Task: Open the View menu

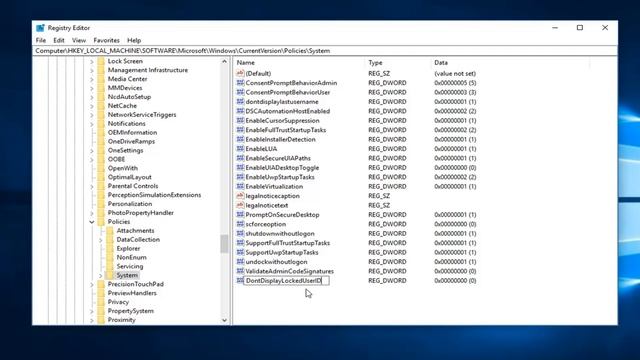Action: (x=79, y=40)
